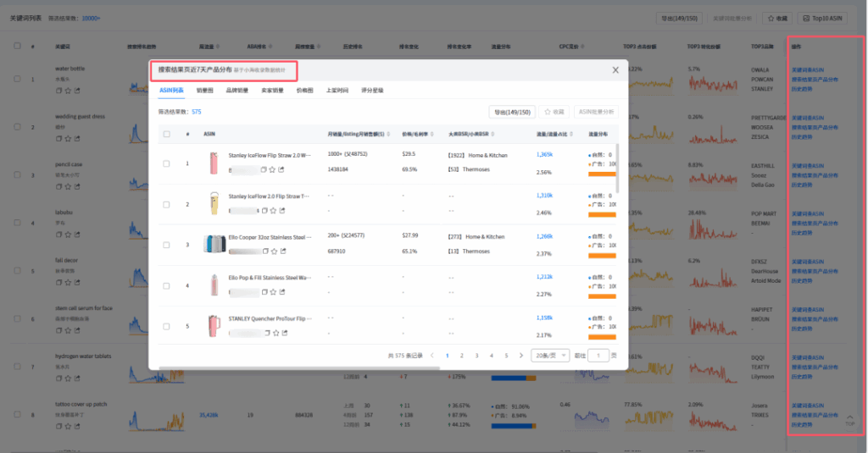This screenshot has width=868, height=453.
Task: Click the back-to-TOP arrow icon
Action: [x=850, y=417]
